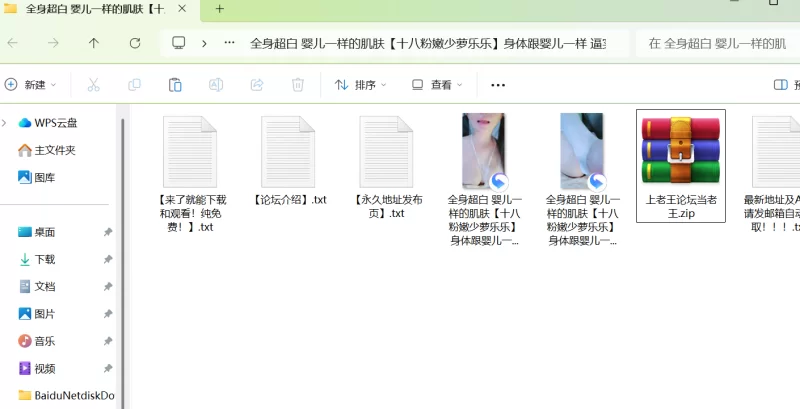Open the 查看 view dropdown
800x409 pixels.
pos(437,85)
